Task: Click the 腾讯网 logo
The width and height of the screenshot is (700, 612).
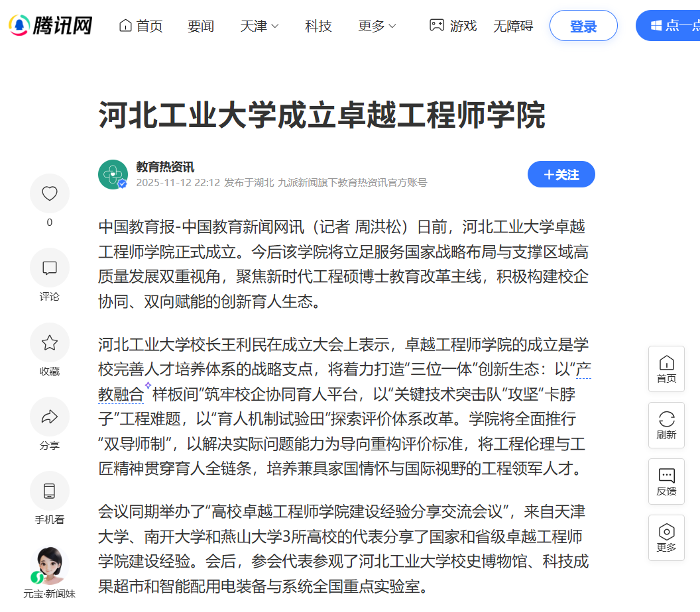Action: (50, 25)
